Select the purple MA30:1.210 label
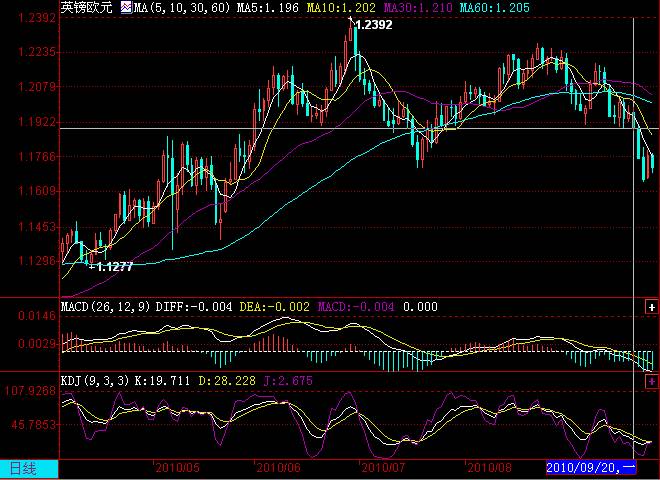 (418, 8)
